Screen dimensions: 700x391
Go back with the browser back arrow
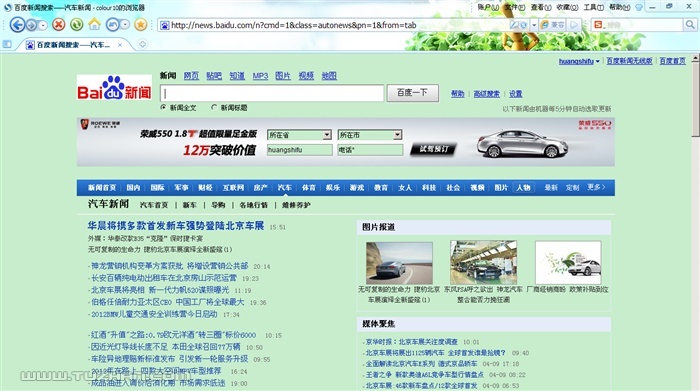17,25
